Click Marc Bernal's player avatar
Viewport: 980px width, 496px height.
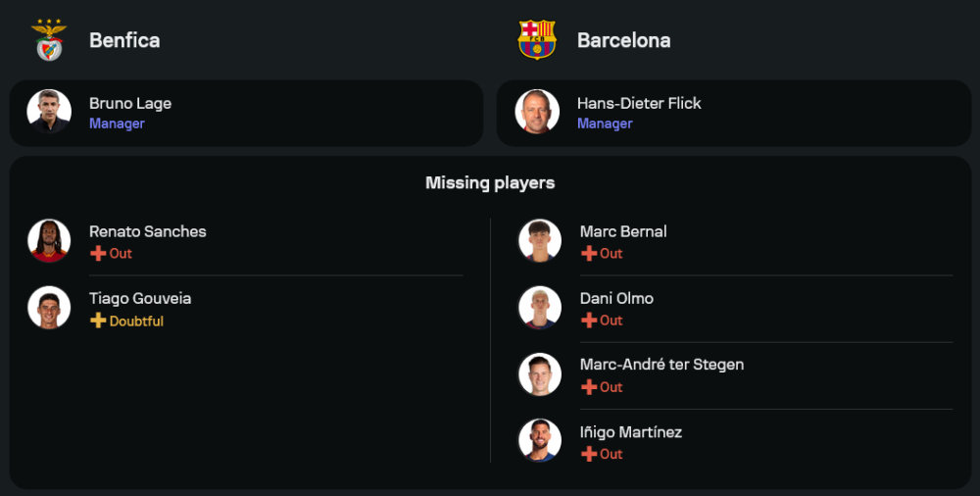[x=540, y=240]
